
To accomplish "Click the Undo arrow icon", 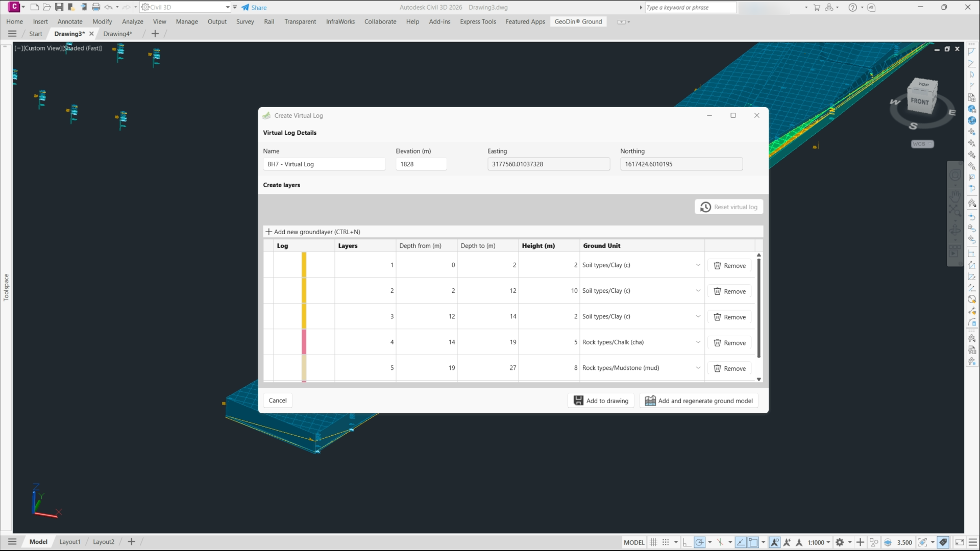I will [108, 7].
